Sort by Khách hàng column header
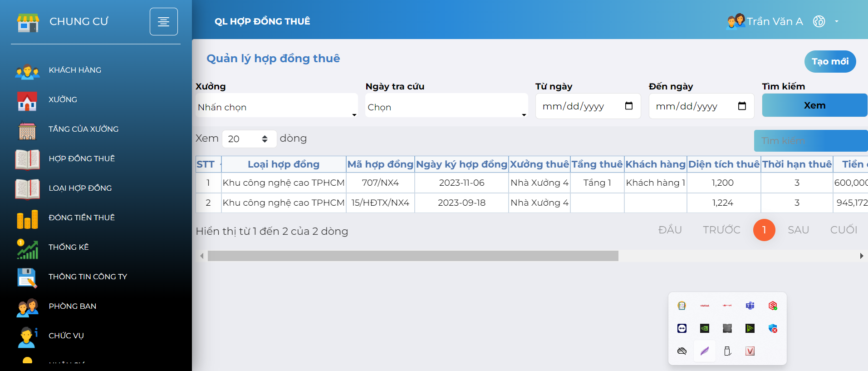868x371 pixels. [655, 164]
